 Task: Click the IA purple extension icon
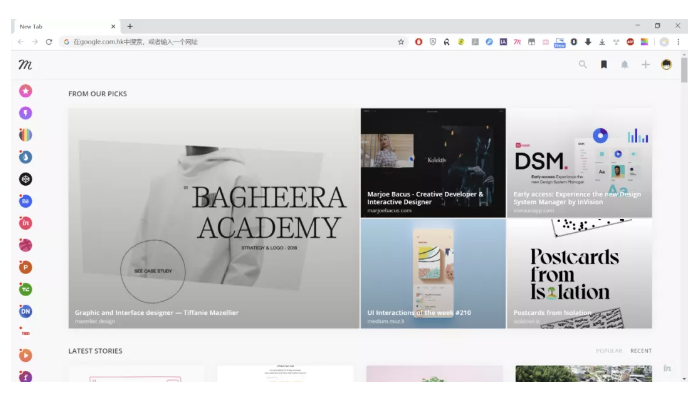click(503, 42)
